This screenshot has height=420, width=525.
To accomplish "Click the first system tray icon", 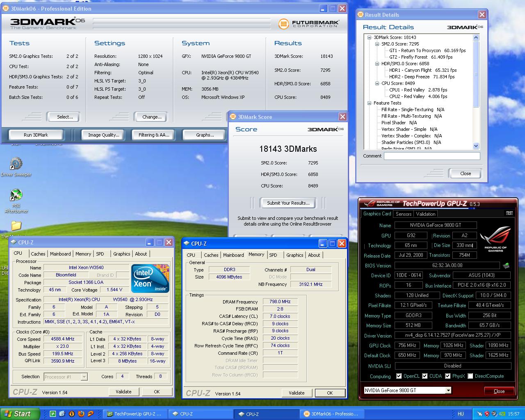I will pos(480,414).
